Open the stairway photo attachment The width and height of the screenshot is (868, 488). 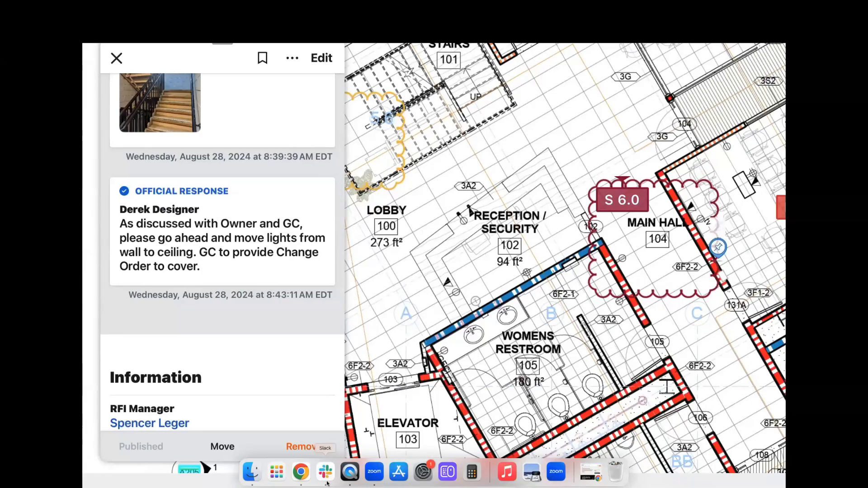coord(159,102)
